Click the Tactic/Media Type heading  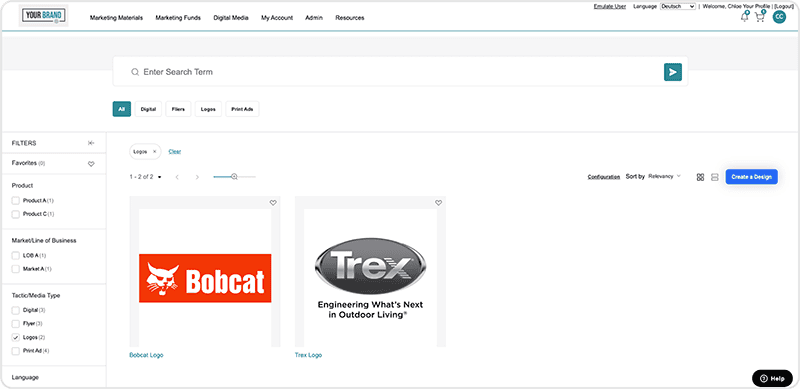(x=36, y=295)
